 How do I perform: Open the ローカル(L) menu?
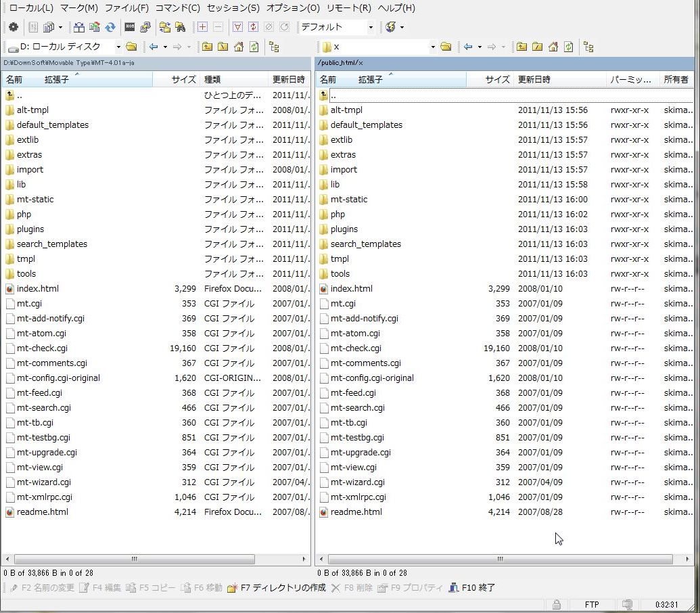click(31, 8)
